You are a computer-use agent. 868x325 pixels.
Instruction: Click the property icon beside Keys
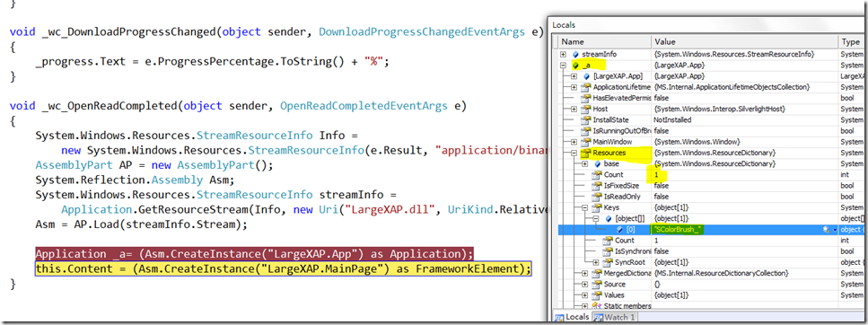597,207
